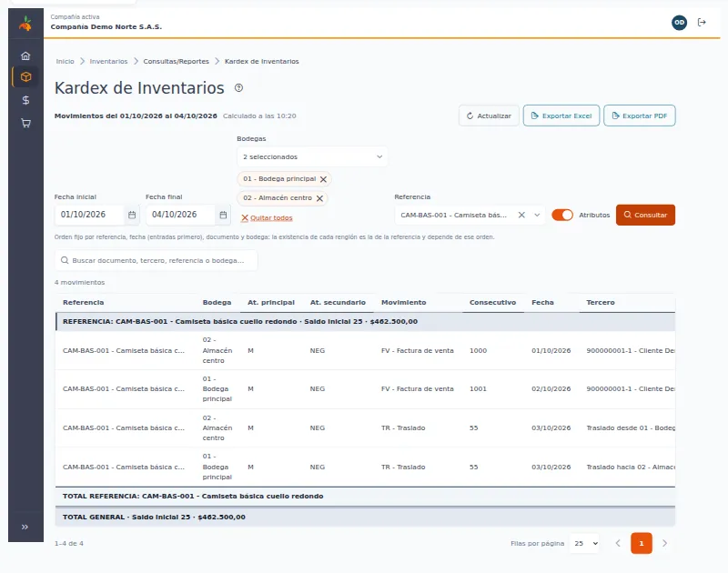This screenshot has width=728, height=573.
Task: Open the Inventarios box icon in sidebar
Action: 26,77
